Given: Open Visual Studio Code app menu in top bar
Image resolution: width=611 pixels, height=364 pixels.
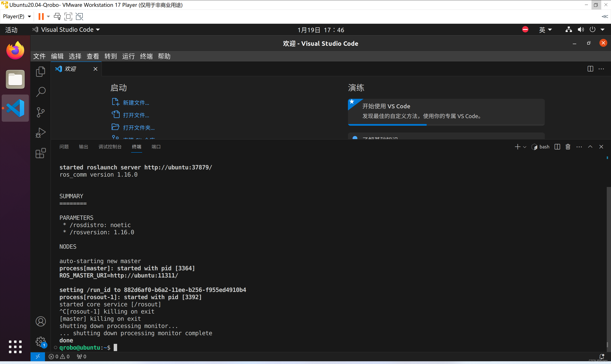Looking at the screenshot, I should point(66,30).
